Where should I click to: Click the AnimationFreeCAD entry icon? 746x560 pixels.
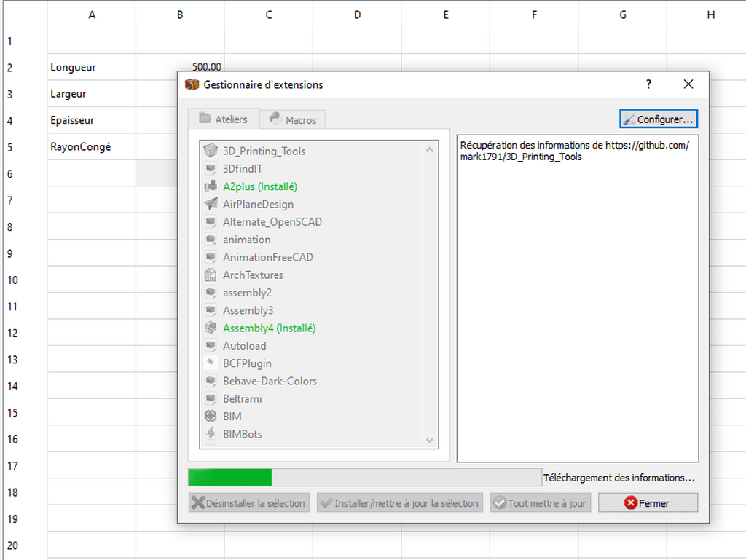coord(211,257)
